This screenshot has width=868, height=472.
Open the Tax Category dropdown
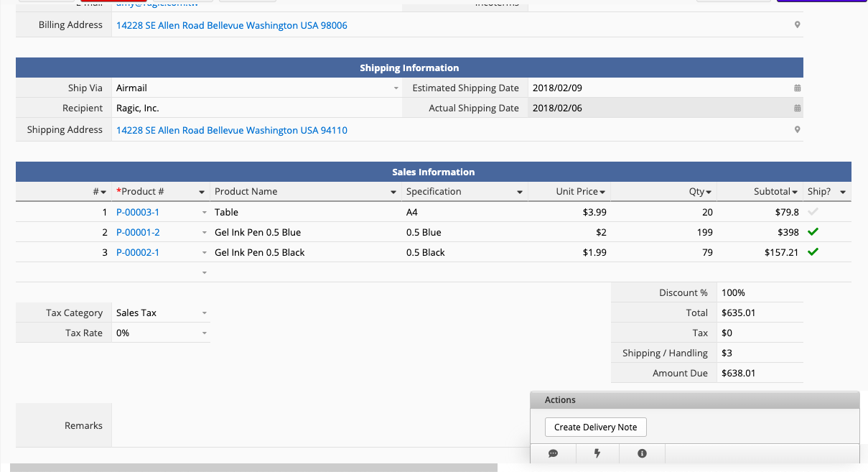[205, 313]
